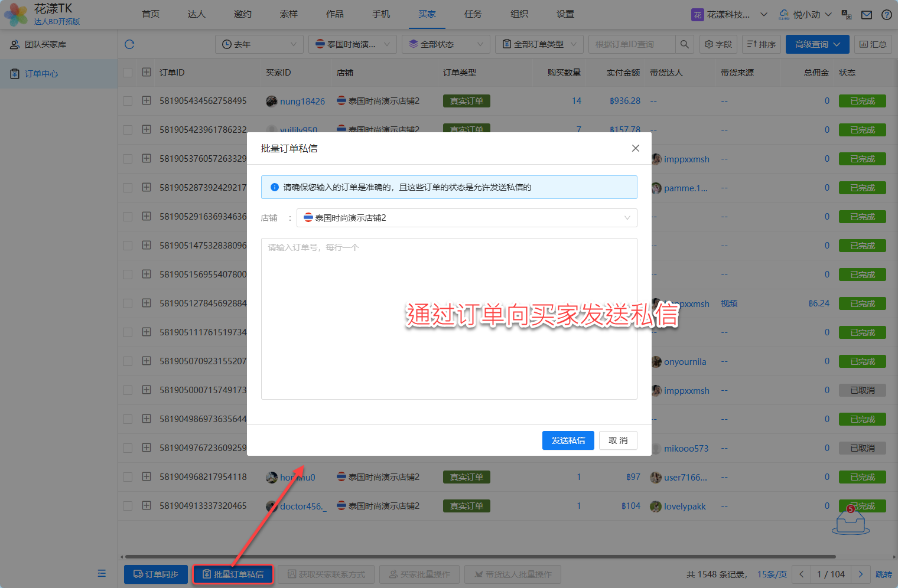Switch to the 达人 top navigation tab
Screen dimensions: 898x588
pyautogui.click(x=196, y=14)
